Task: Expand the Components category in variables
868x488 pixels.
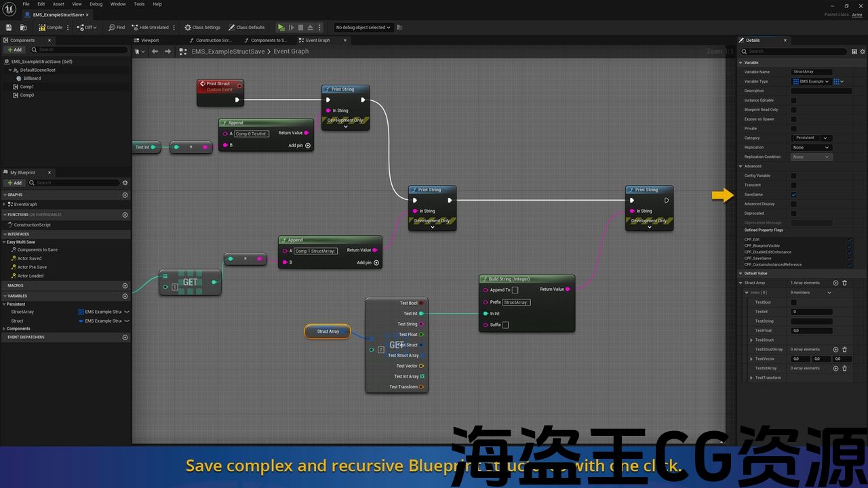Action: pyautogui.click(x=4, y=329)
